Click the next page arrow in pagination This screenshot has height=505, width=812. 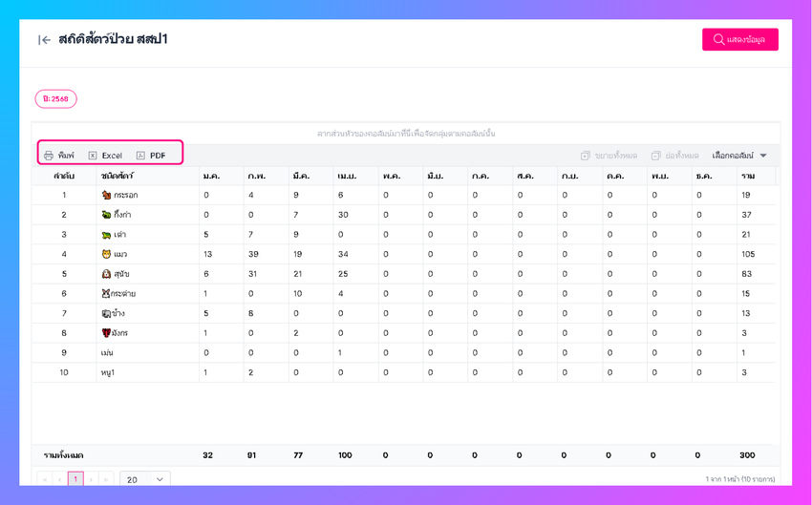pyautogui.click(x=92, y=479)
